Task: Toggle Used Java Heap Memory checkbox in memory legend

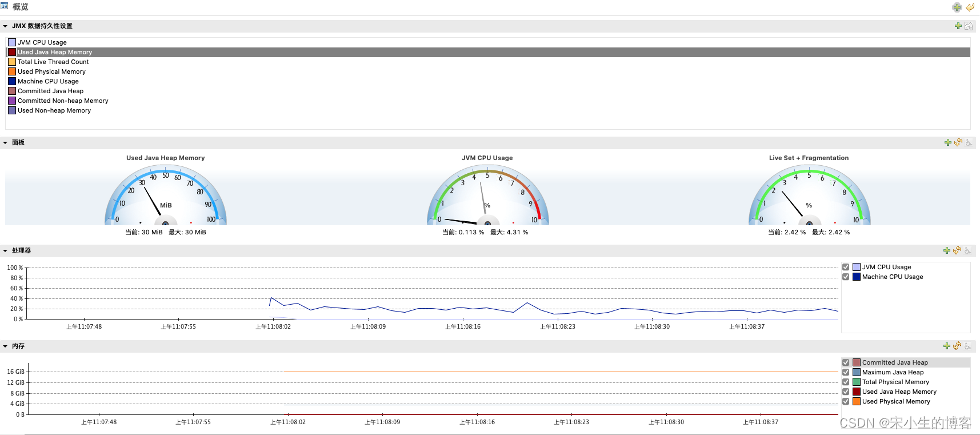Action: (846, 392)
